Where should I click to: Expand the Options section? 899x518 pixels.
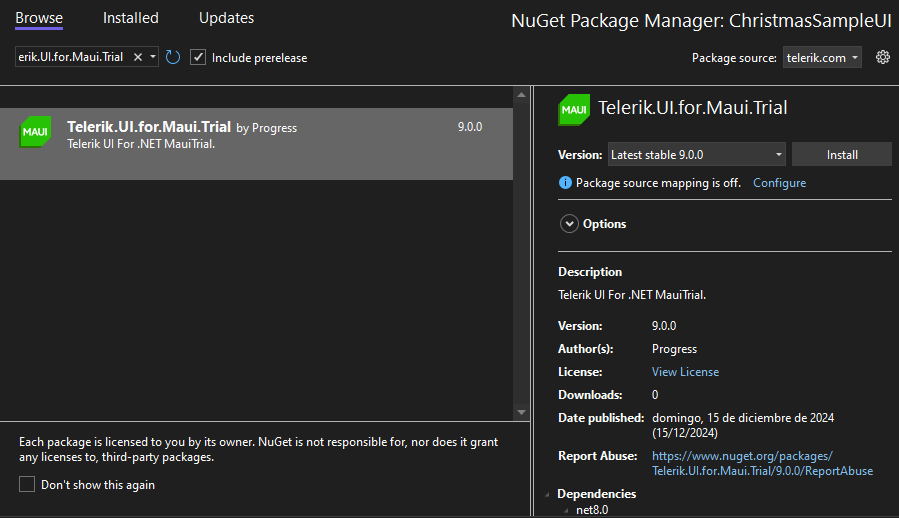pyautogui.click(x=569, y=224)
